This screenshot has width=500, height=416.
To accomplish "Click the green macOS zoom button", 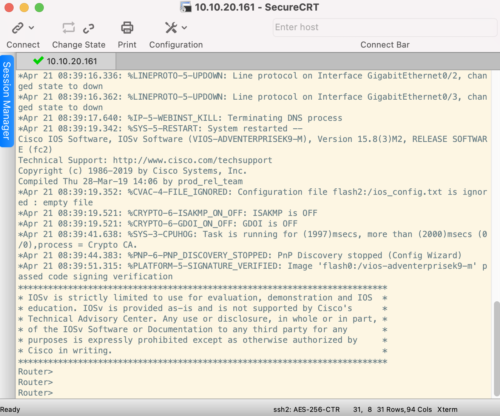I will pos(39,7).
